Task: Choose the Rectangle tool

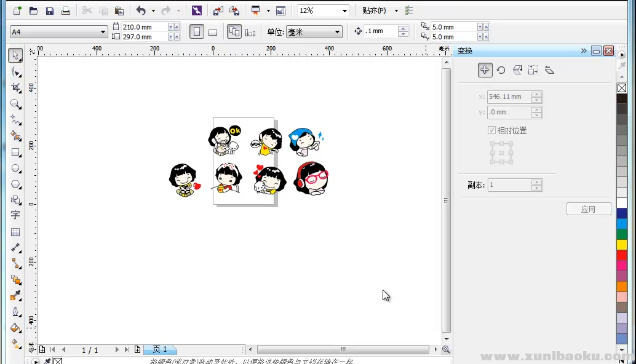Action: point(15,152)
